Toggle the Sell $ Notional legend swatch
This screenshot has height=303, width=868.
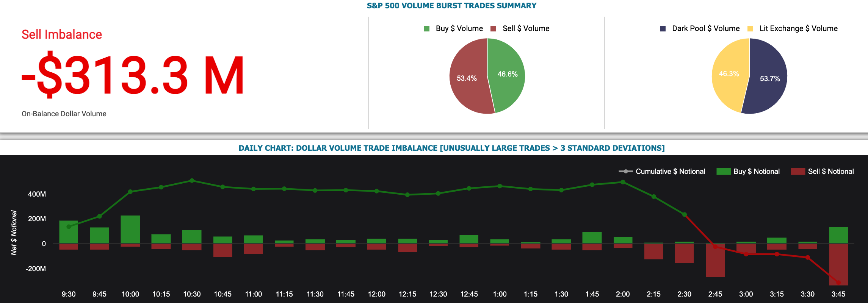click(x=798, y=172)
